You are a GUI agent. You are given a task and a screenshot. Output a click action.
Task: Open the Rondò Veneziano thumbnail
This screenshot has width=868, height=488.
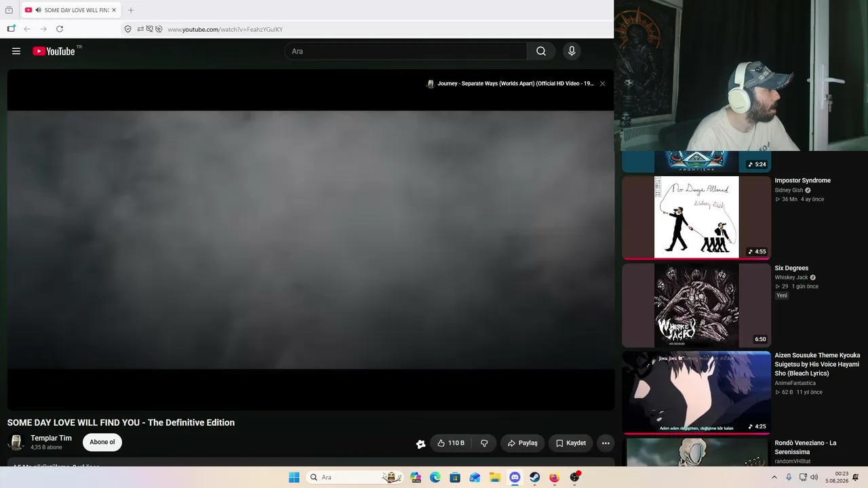pyautogui.click(x=696, y=452)
